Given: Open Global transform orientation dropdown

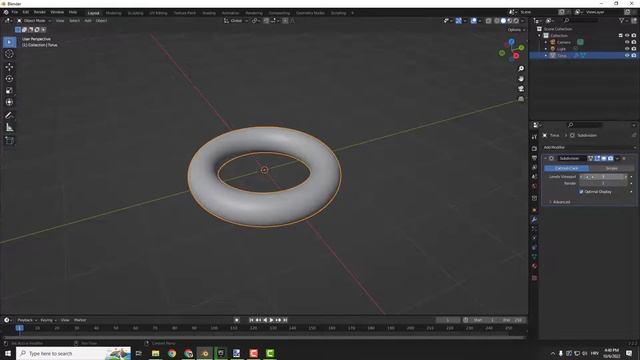Looking at the screenshot, I should click(236, 20).
